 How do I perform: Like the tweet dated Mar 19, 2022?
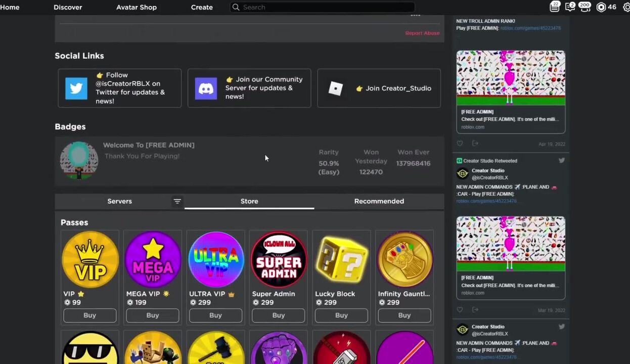tap(460, 310)
